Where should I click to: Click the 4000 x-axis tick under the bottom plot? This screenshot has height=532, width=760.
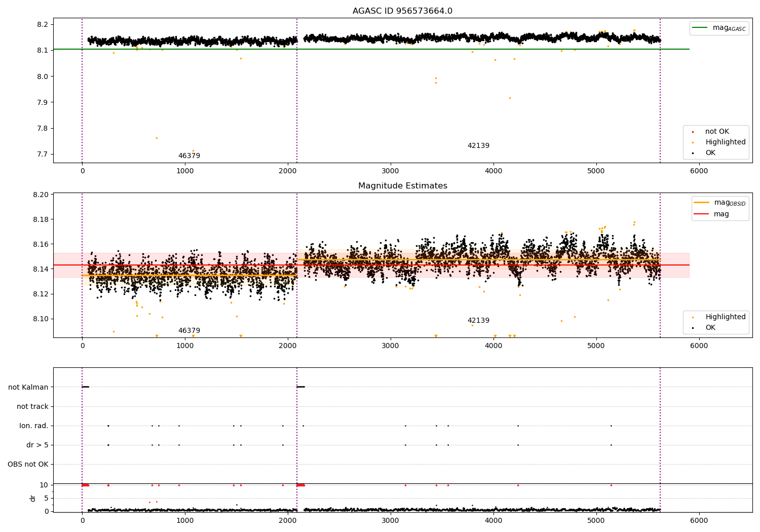tap(493, 521)
